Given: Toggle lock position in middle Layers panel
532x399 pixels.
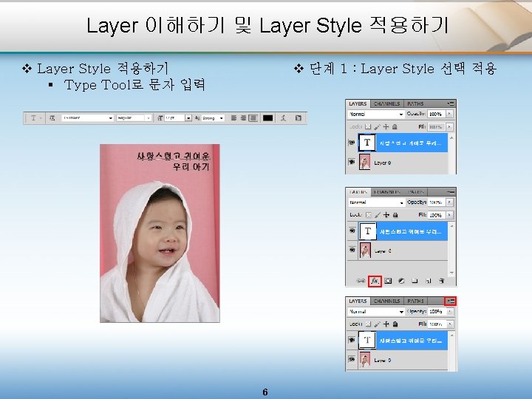Looking at the screenshot, I should [386, 215].
